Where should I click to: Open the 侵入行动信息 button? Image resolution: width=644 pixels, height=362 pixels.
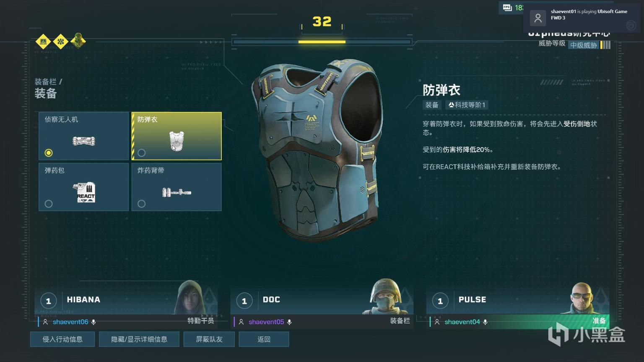pos(62,339)
